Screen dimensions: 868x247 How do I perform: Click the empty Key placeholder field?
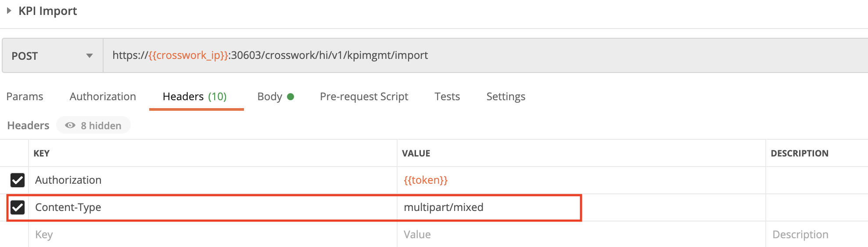click(x=213, y=234)
